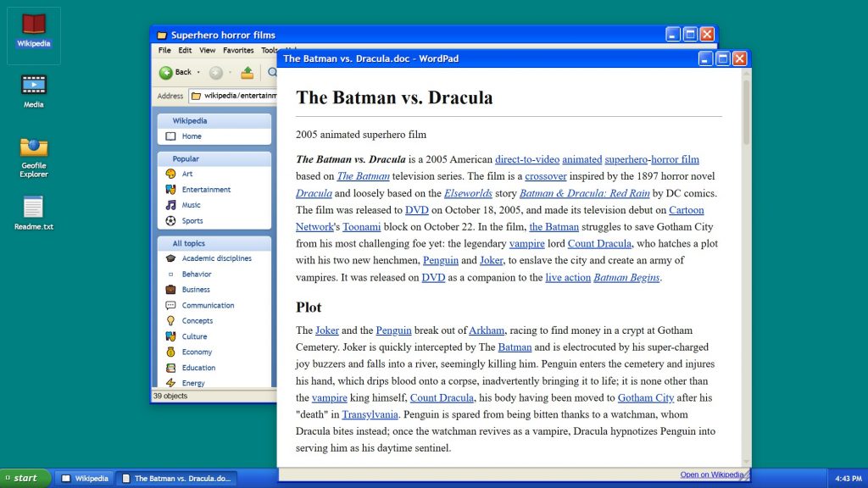Click the Sports soccer ball icon
Screen dimensions: 868x488
(x=170, y=221)
